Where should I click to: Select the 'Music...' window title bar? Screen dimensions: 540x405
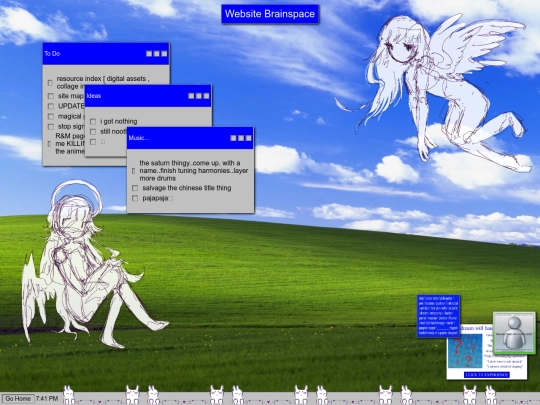(190, 138)
